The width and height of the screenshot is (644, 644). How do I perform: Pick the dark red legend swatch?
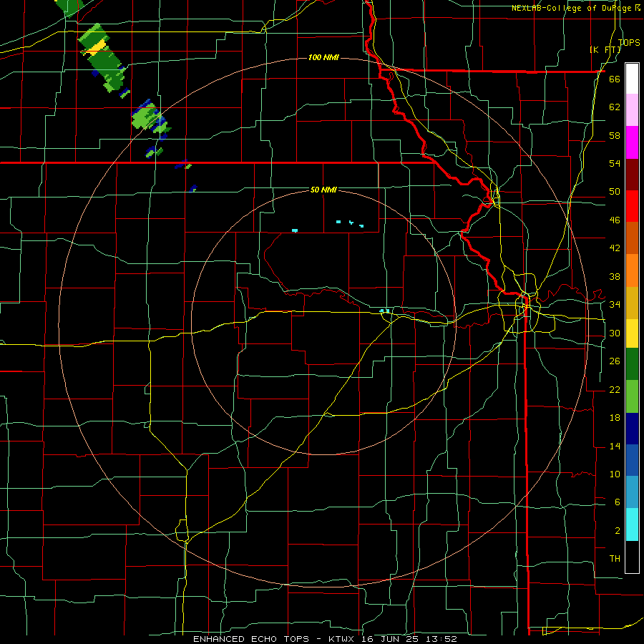[632, 175]
